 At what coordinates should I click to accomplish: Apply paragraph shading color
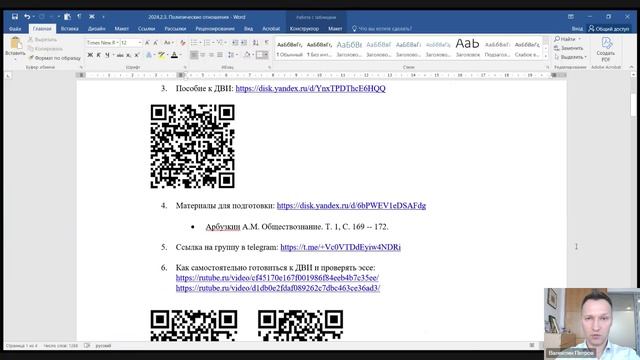[x=247, y=55]
